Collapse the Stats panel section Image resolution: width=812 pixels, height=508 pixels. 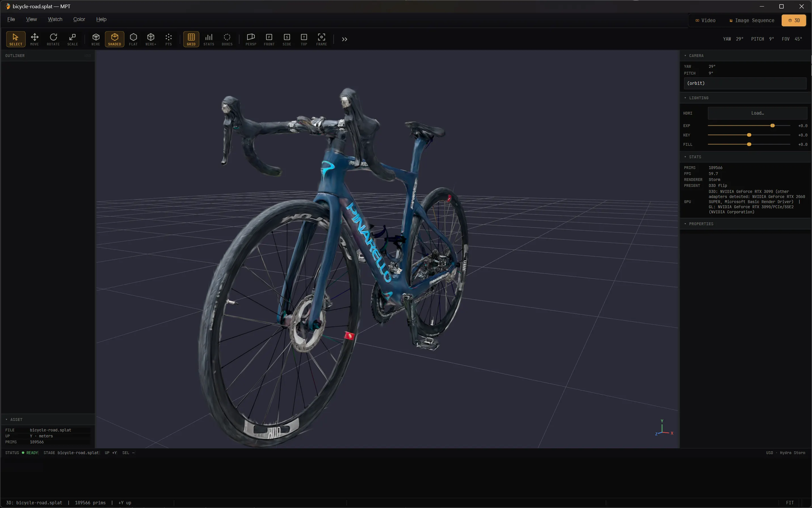[745, 157]
